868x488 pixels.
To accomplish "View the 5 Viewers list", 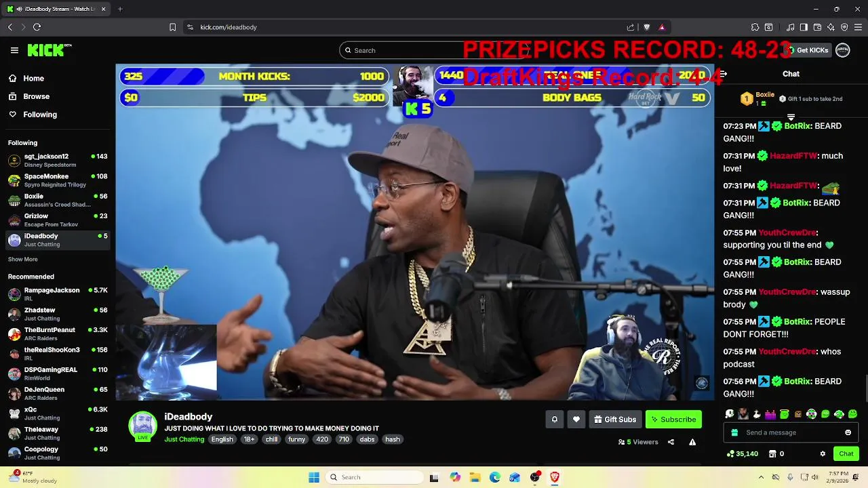I will click(638, 442).
